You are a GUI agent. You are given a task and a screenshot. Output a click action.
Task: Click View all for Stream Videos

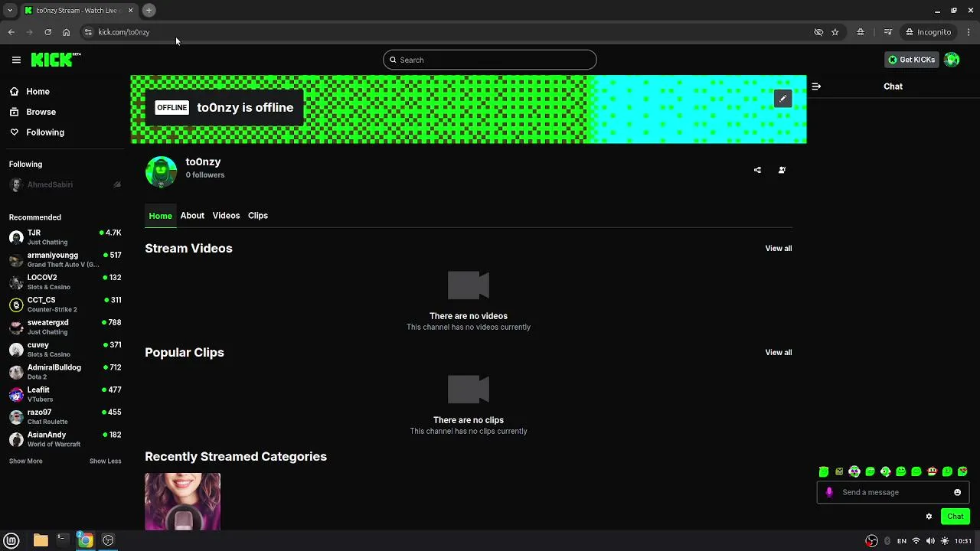pyautogui.click(x=778, y=248)
